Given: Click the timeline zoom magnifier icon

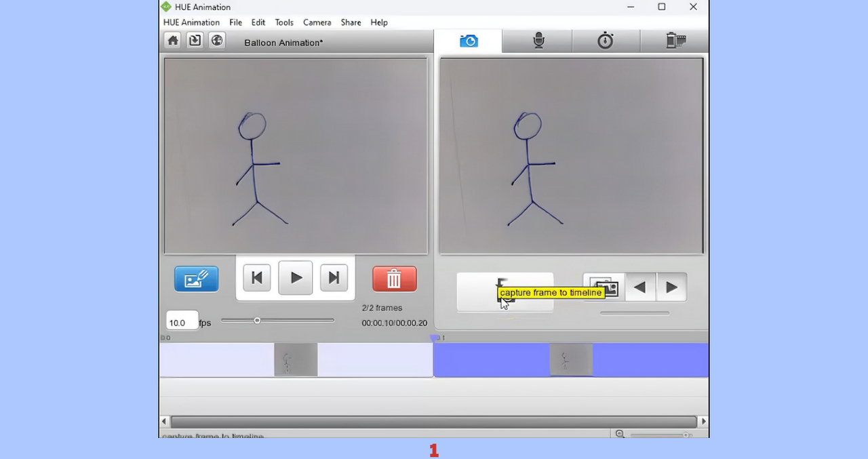Looking at the screenshot, I should coord(620,434).
